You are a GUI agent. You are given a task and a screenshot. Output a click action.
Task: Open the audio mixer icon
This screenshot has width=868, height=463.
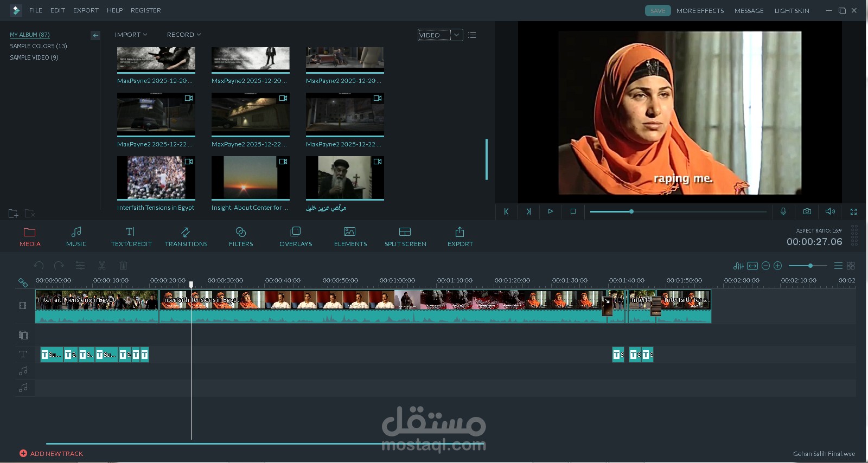738,266
